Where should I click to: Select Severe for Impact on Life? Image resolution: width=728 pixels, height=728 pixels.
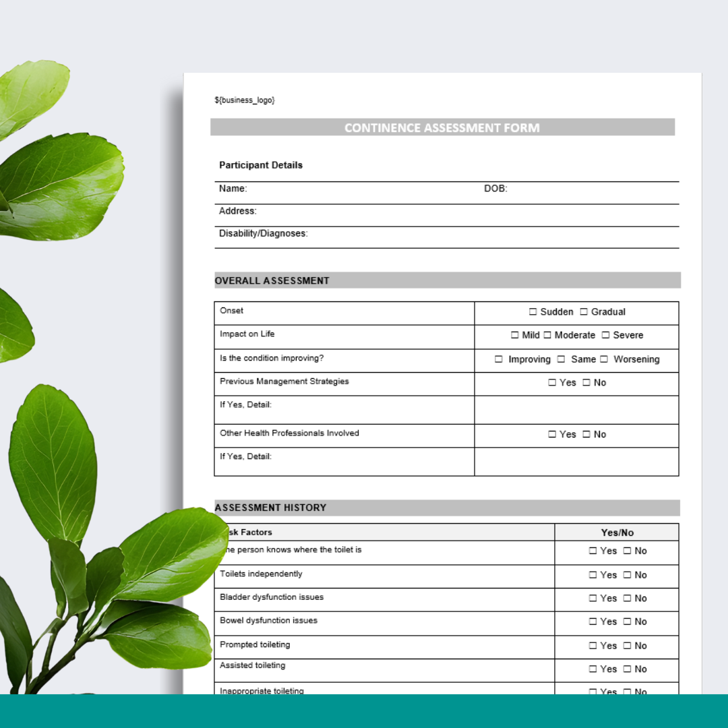point(606,336)
